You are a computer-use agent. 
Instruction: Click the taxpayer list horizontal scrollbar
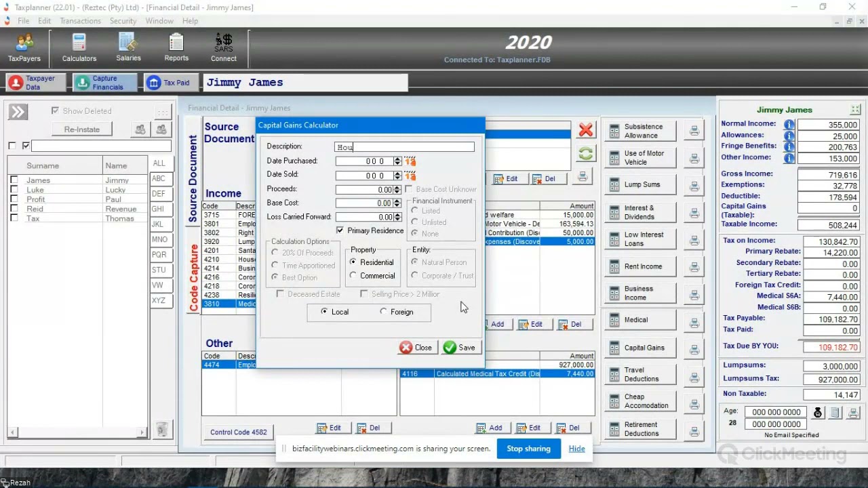click(77, 432)
